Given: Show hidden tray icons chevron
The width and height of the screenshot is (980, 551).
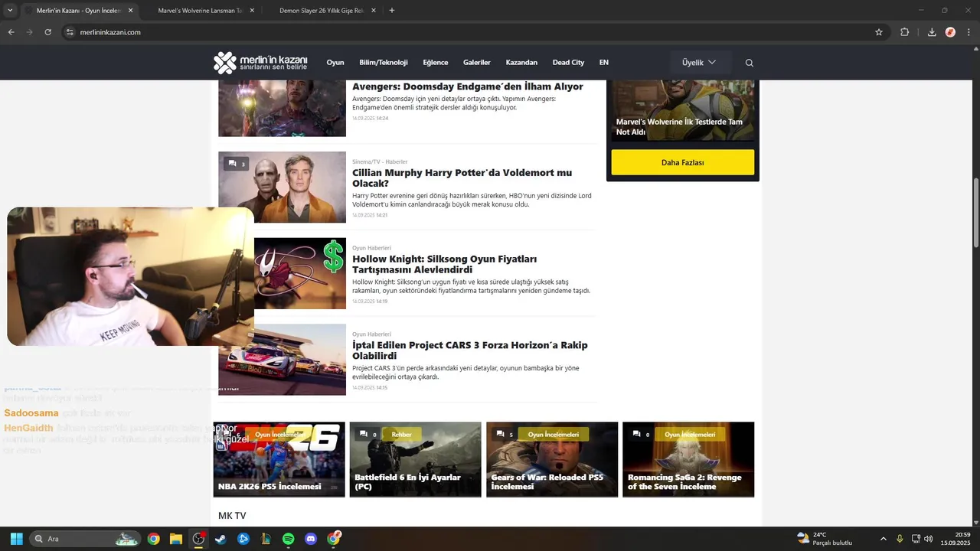Looking at the screenshot, I should pos(883,539).
